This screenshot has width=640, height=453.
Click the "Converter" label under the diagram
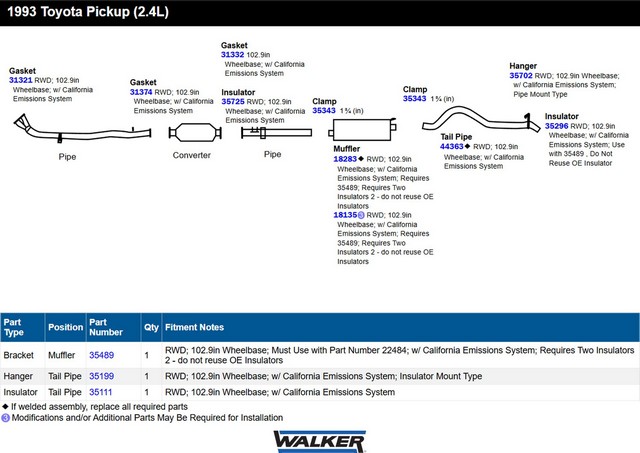pyautogui.click(x=192, y=155)
